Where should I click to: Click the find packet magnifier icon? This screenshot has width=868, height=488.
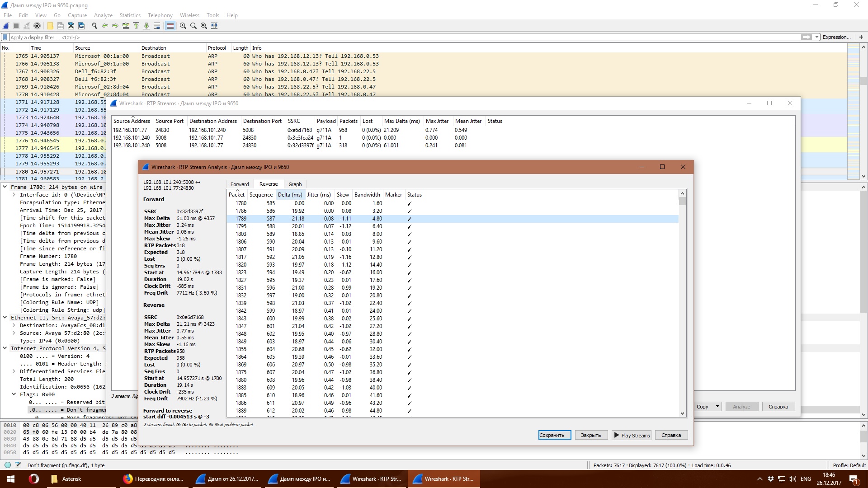(x=94, y=26)
